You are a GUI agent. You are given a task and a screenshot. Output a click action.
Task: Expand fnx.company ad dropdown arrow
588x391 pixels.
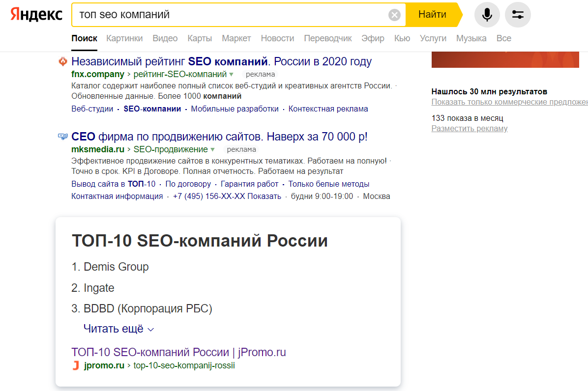pyautogui.click(x=231, y=75)
